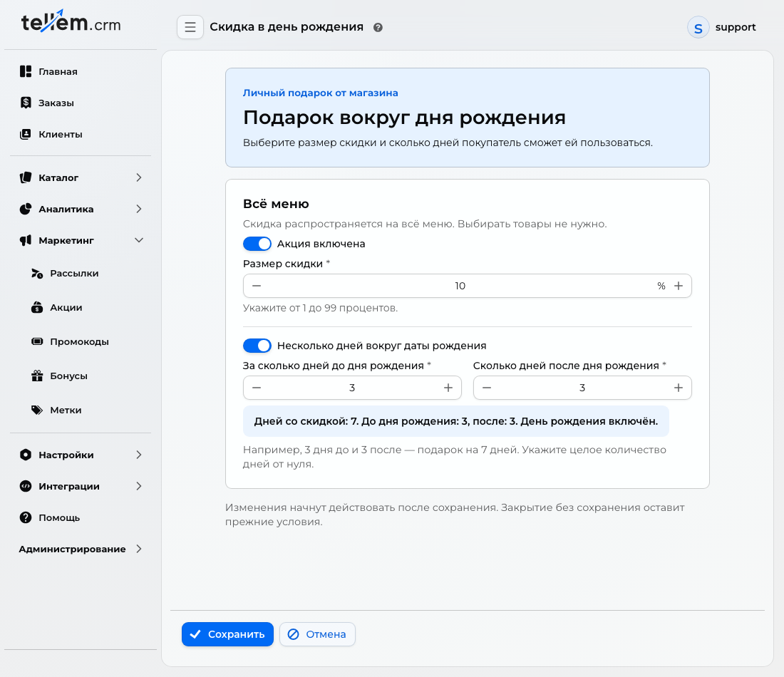Click the Аналитика pie chart icon
The width and height of the screenshot is (784, 677).
tap(26, 209)
